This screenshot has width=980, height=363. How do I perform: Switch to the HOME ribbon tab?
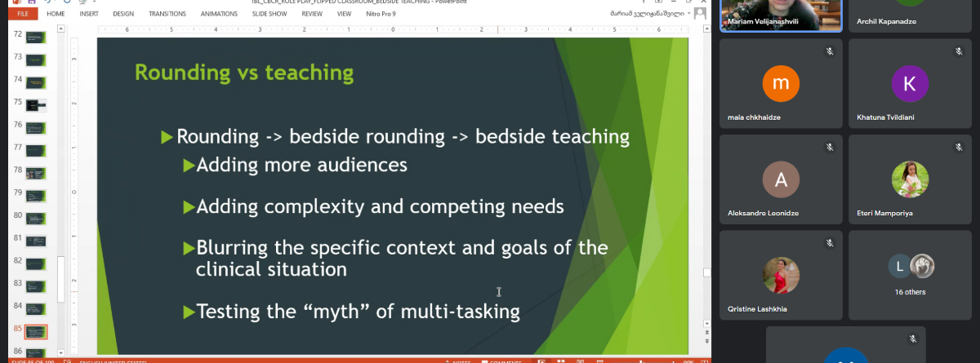[x=56, y=14]
